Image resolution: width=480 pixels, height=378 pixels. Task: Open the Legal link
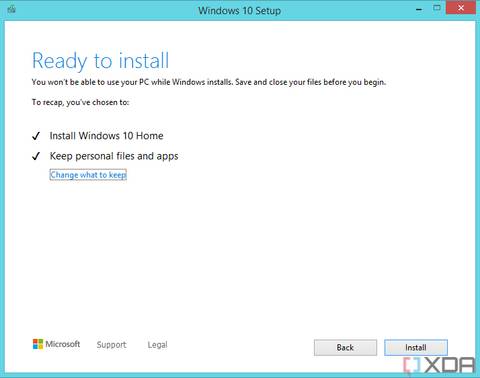[157, 345]
